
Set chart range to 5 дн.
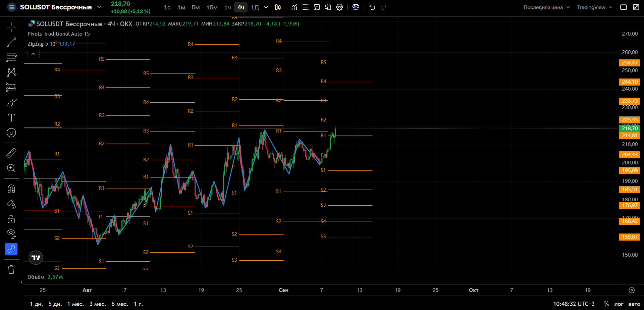pyautogui.click(x=55, y=304)
